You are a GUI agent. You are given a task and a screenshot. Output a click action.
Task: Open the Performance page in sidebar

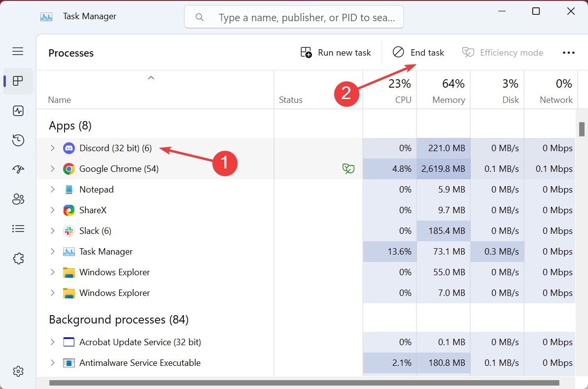(x=18, y=111)
